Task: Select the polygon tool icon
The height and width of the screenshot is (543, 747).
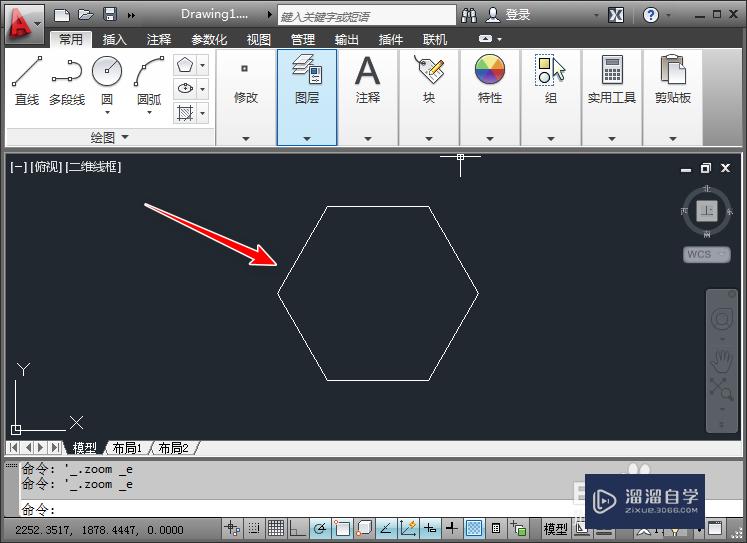Action: tap(185, 65)
